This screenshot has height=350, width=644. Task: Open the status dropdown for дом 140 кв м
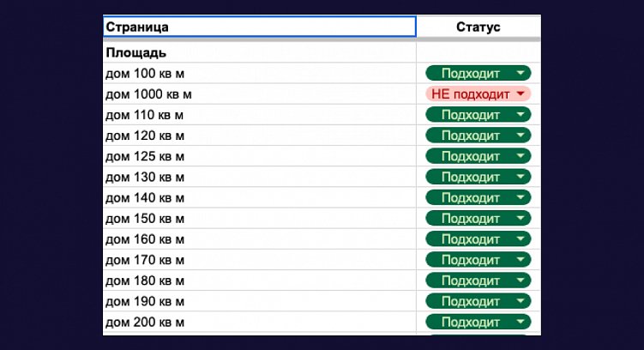tap(478, 197)
